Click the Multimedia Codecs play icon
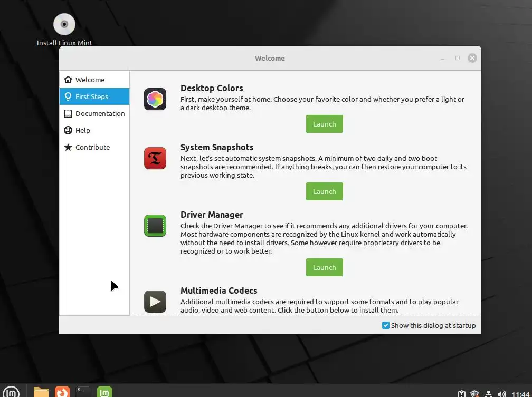Screen dimensions: 532x397 tap(155, 302)
